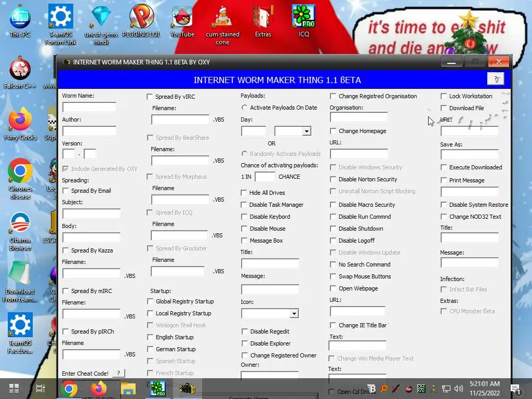Open Task View on the taskbar
Image resolution: width=532 pixels, height=399 pixels.
click(41, 389)
